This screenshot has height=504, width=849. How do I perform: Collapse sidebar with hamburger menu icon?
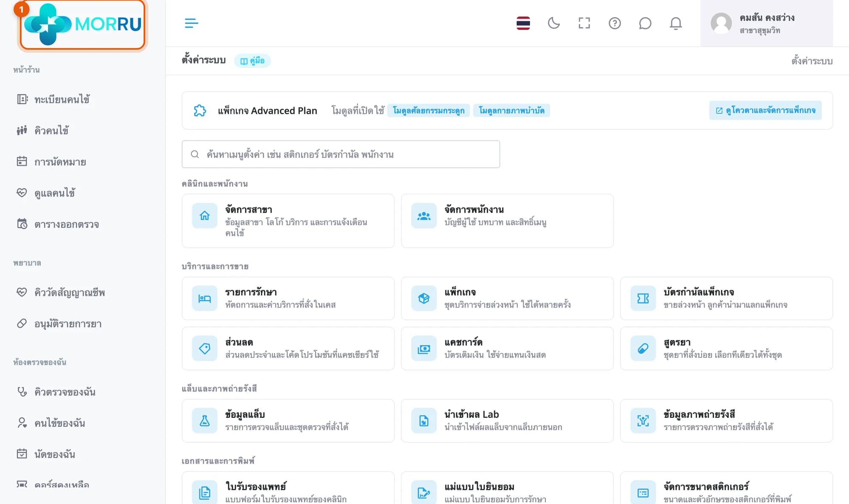pos(191,23)
